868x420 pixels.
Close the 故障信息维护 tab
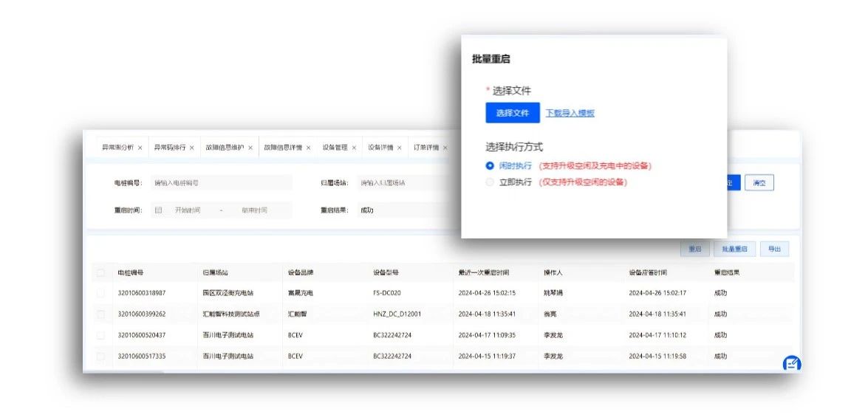(250, 148)
